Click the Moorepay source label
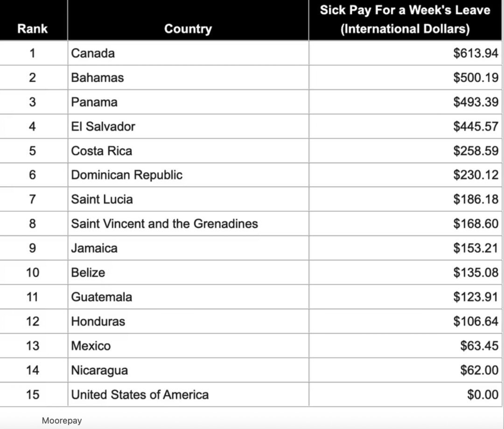The width and height of the screenshot is (504, 429). click(x=62, y=421)
